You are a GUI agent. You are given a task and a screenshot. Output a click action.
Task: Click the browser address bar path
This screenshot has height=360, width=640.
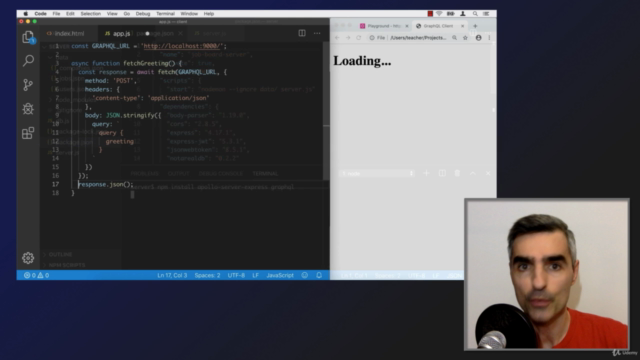coord(418,38)
